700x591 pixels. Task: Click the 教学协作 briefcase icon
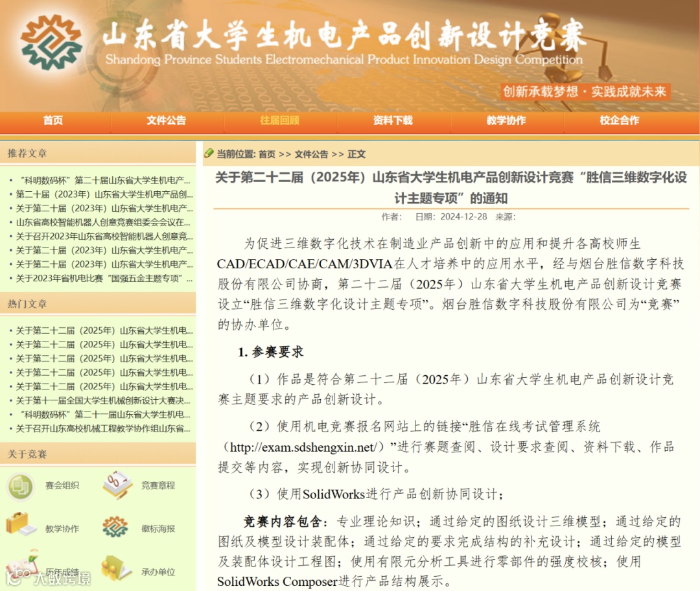[x=21, y=525]
